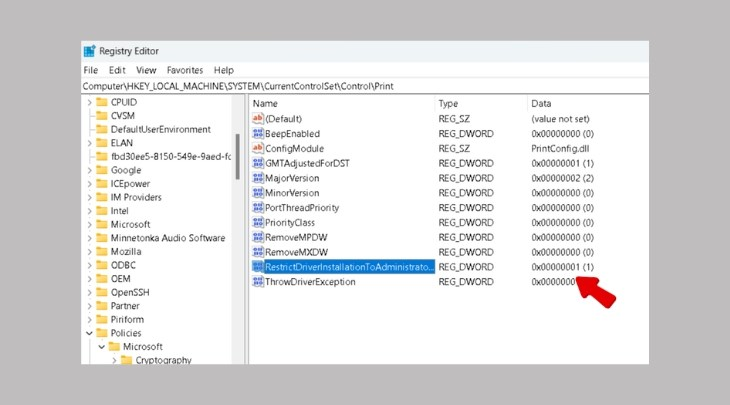Collapse the Policies key
Screen dimensions: 730x405
(x=89, y=333)
